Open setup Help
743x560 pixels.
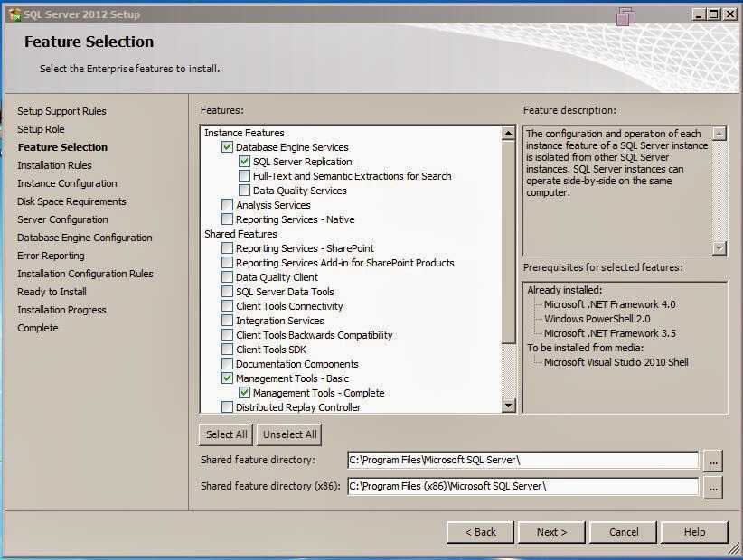point(694,532)
